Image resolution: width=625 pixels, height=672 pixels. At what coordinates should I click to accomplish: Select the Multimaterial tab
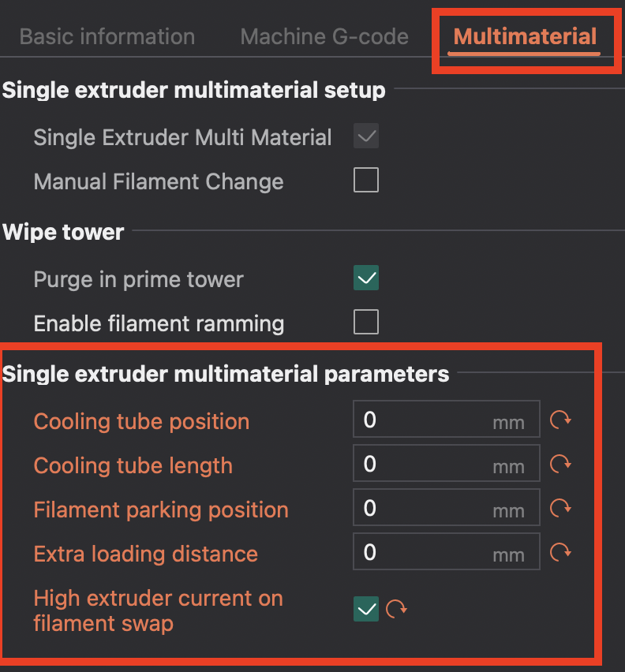point(525,36)
